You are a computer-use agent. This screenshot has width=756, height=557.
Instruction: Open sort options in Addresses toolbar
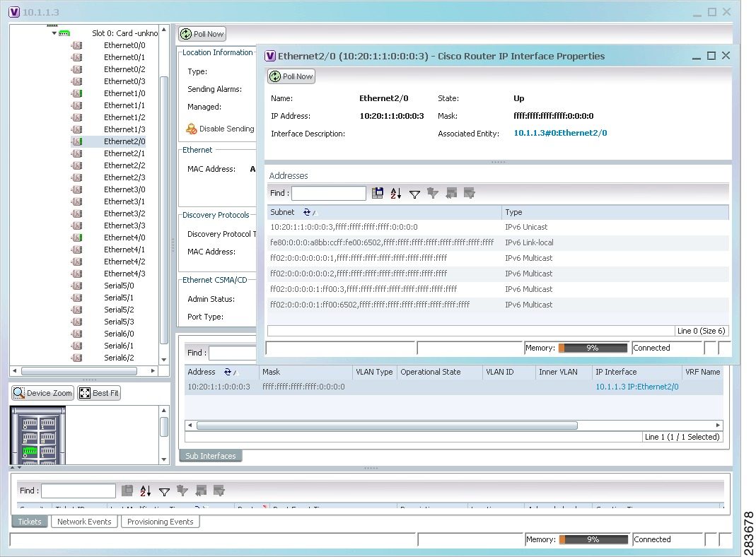396,193
